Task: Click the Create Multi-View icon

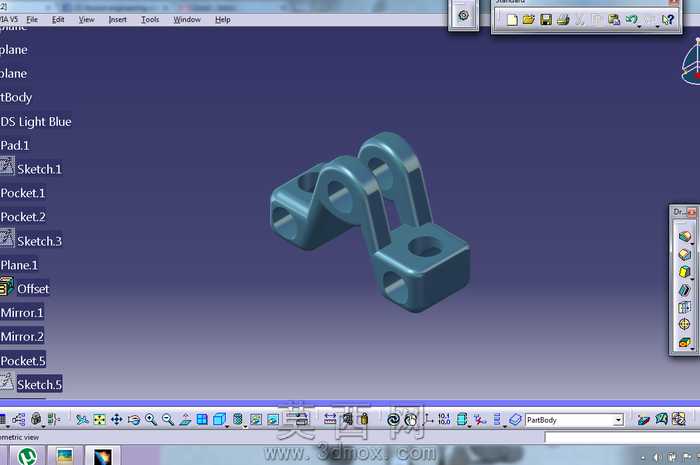Action: [202, 419]
